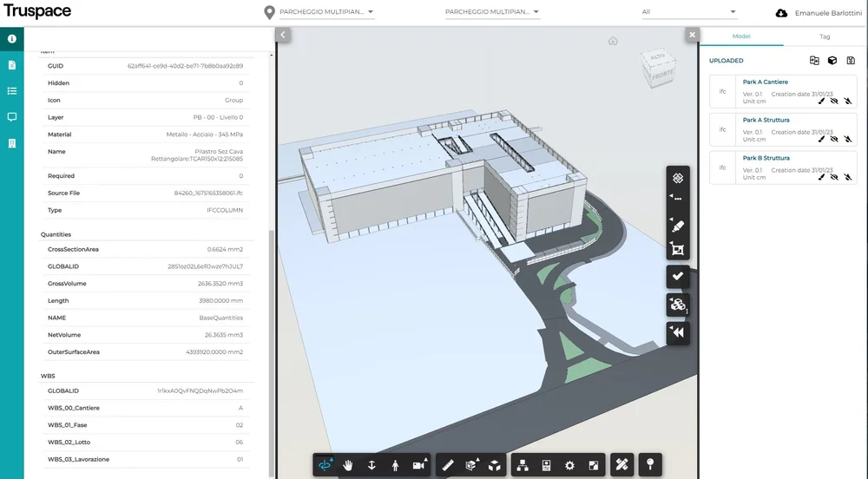The image size is (868, 479).
Task: Open the Info sidebar panel
Action: pyautogui.click(x=11, y=39)
